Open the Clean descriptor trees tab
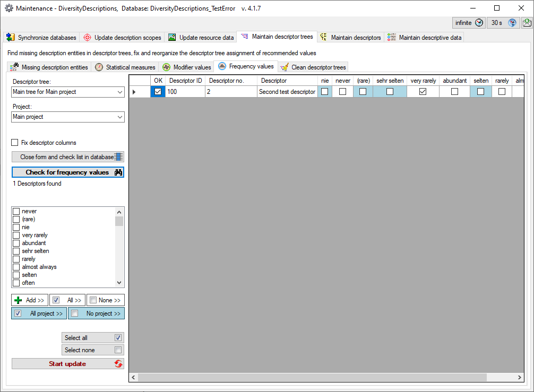This screenshot has width=534, height=392. point(314,67)
